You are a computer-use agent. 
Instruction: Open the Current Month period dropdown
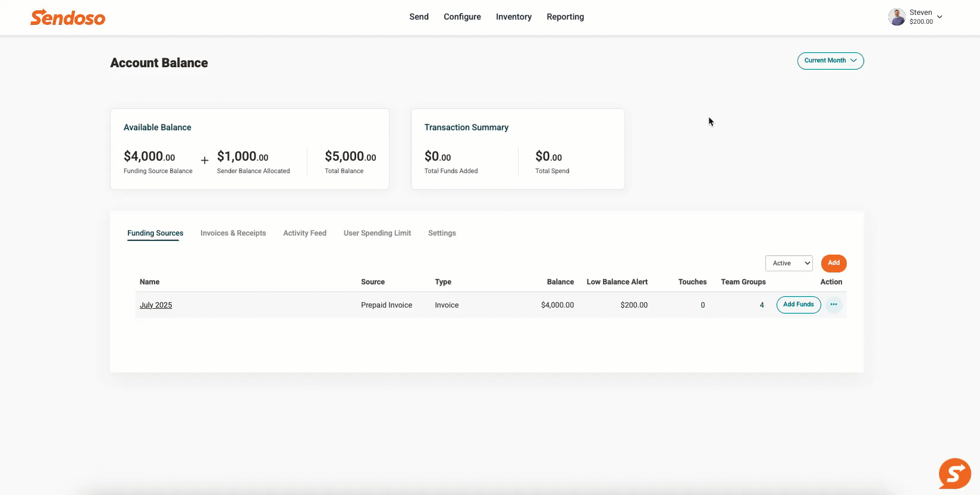(x=830, y=61)
